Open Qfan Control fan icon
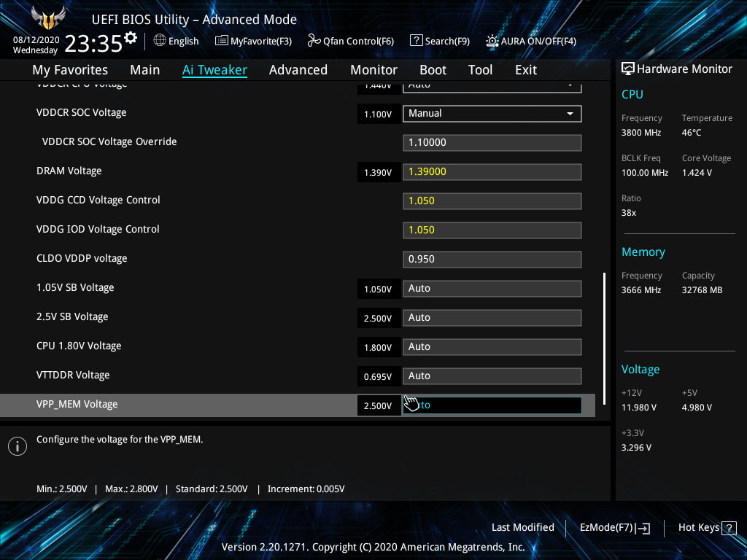This screenshot has height=560, width=747. point(314,41)
